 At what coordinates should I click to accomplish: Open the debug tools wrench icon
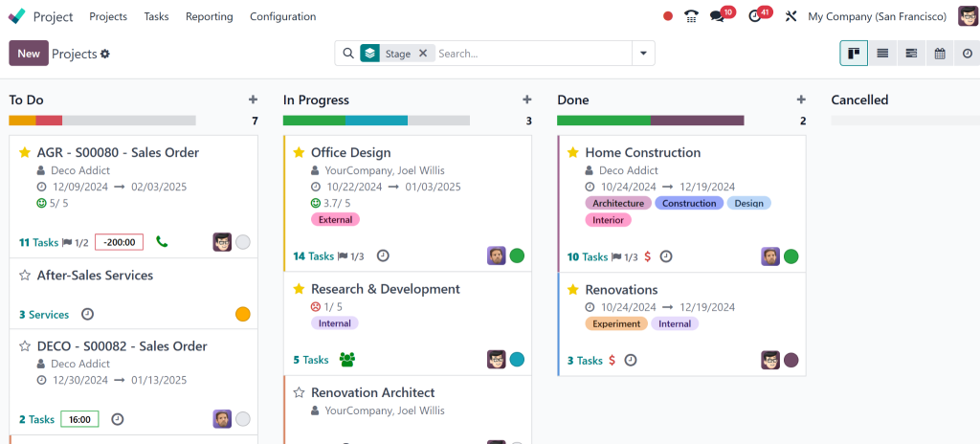[x=791, y=16]
